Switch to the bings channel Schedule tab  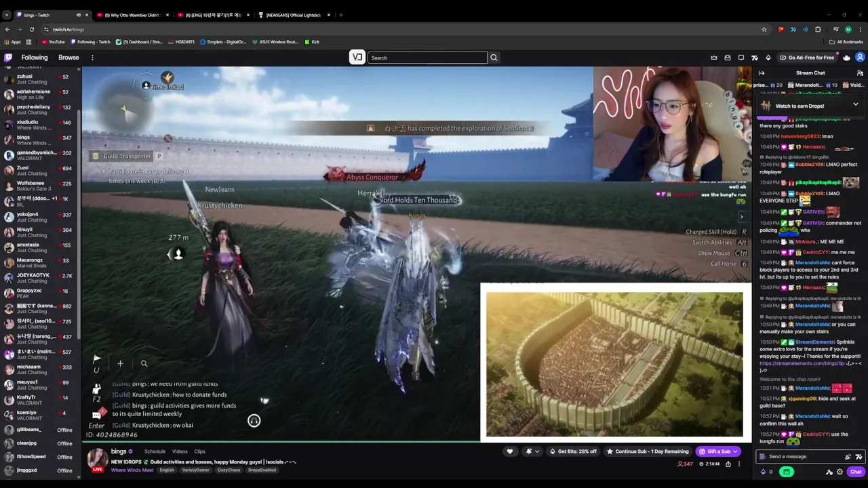pyautogui.click(x=155, y=451)
